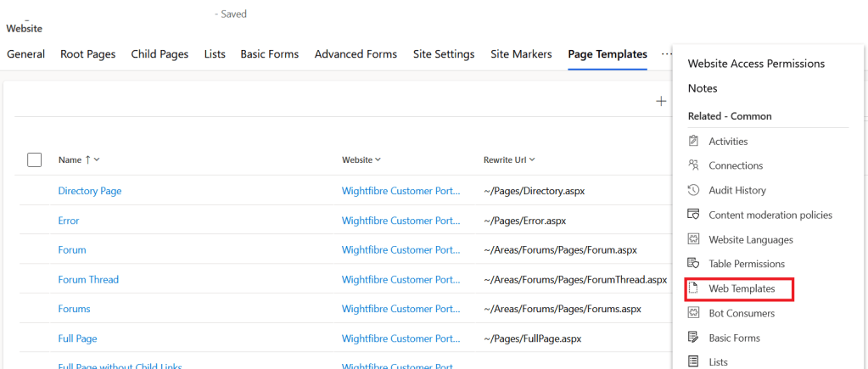Open the Forum Thread template record
Image resolution: width=868 pixels, height=369 pixels.
(88, 279)
